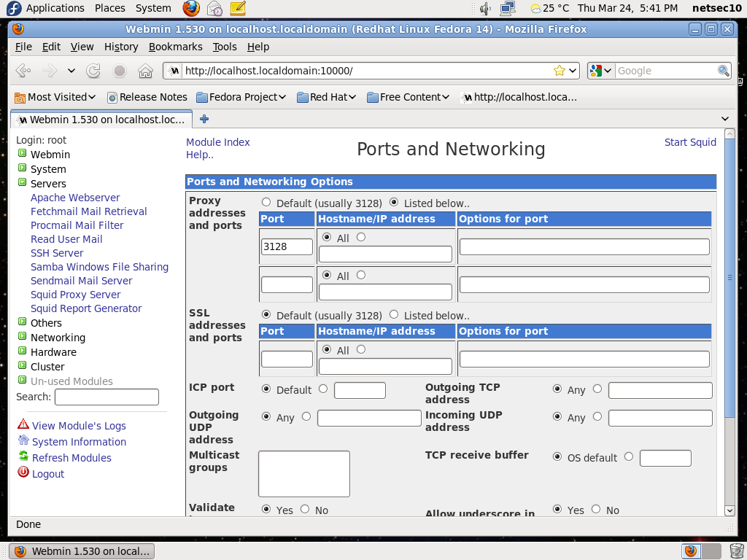Viewport: 747px width, 560px height.
Task: Select Proxy ports Listed below radio
Action: click(x=393, y=203)
